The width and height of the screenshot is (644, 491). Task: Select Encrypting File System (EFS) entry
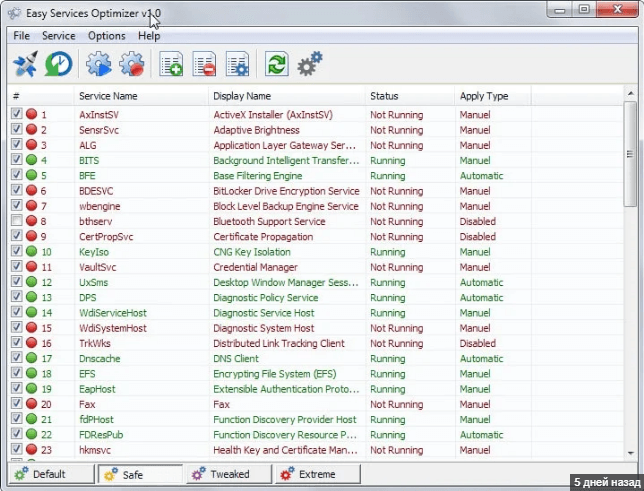(274, 373)
